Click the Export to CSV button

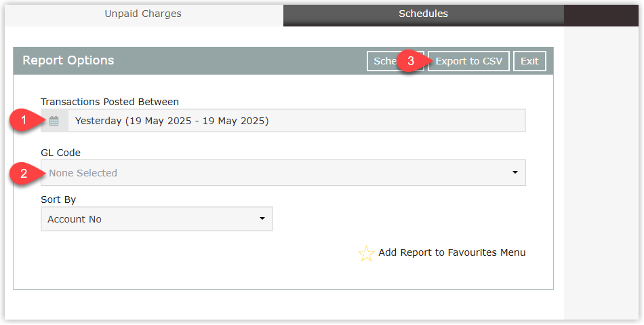coord(468,61)
